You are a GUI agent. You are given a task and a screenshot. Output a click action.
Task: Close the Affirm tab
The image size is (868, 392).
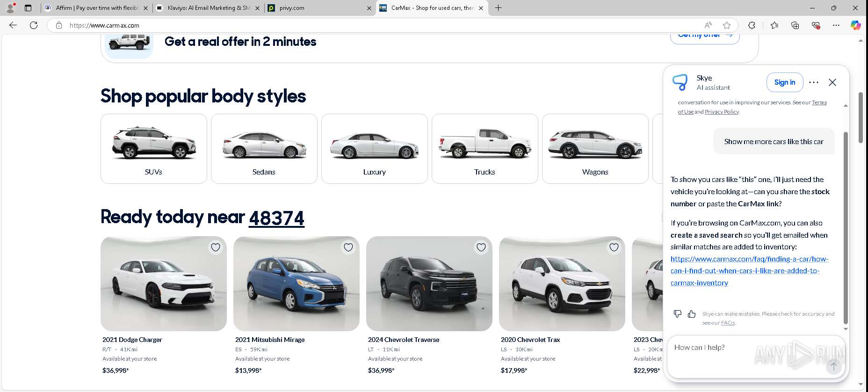(x=145, y=8)
